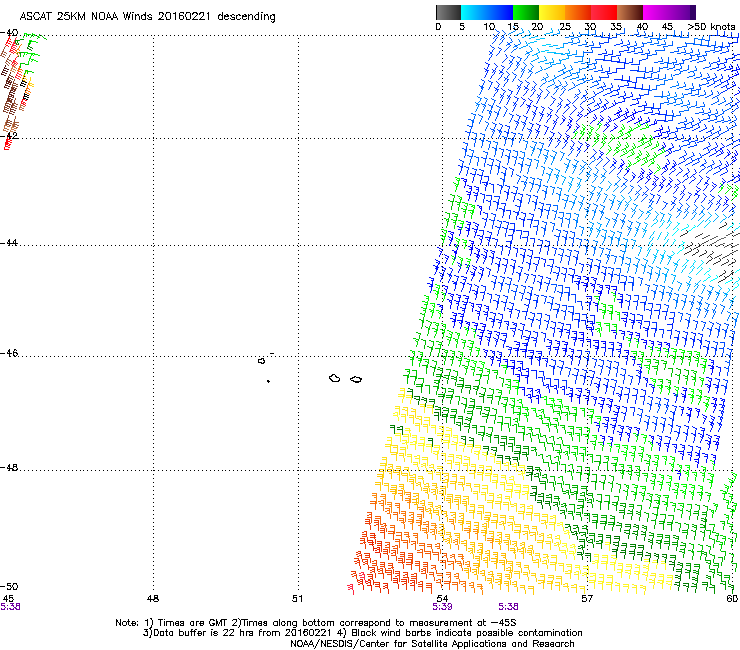The height and width of the screenshot is (650, 740).
Task: Click the easternmost island outline on the map
Action: coord(356,379)
